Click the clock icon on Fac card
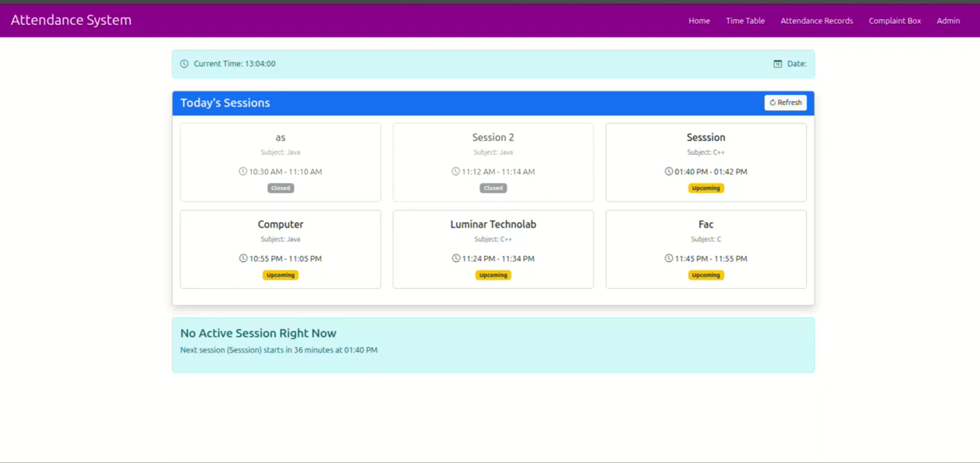 (669, 258)
